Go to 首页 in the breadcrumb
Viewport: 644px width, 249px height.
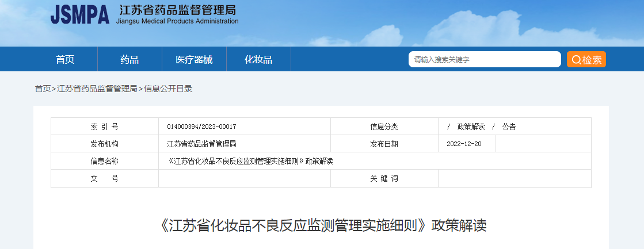pos(43,89)
